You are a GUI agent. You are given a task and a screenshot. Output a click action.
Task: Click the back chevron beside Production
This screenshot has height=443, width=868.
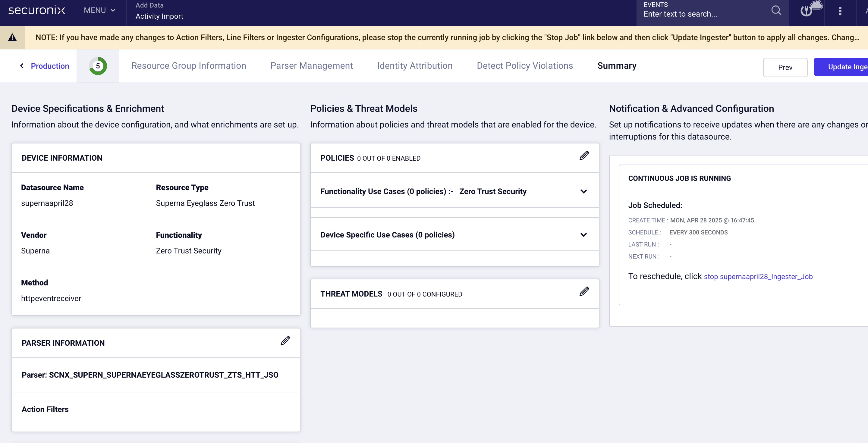[x=22, y=66]
